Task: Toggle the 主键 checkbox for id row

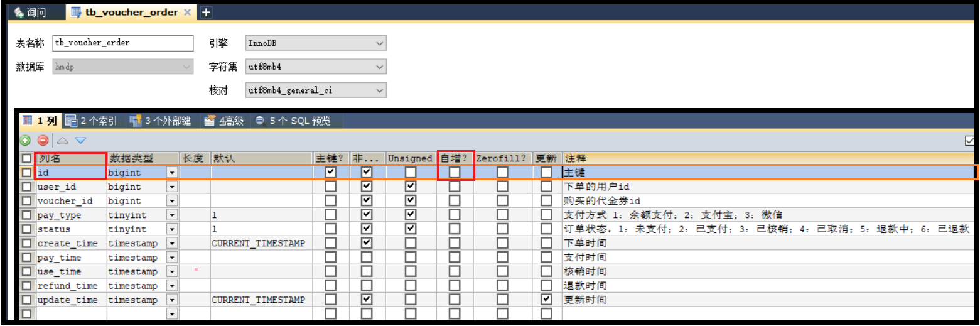Action: pyautogui.click(x=330, y=172)
